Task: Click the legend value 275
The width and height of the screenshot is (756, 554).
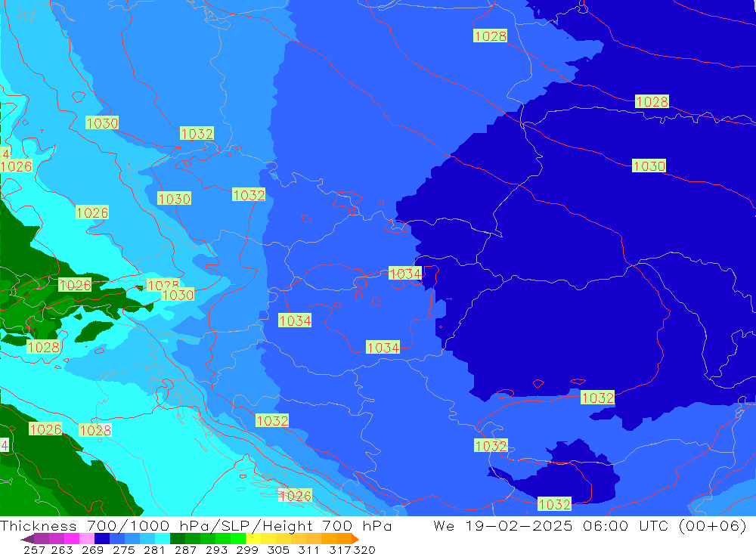Action: [x=123, y=549]
